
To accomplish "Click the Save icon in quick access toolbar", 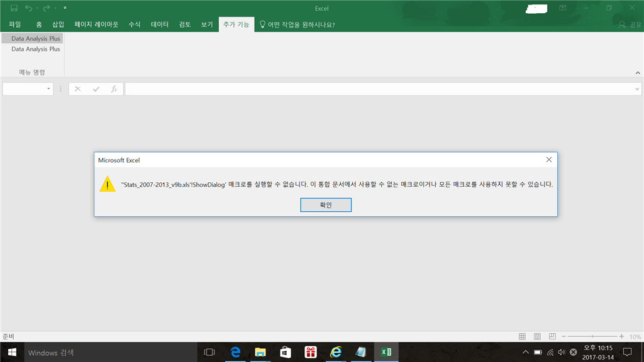I will 14,8.
